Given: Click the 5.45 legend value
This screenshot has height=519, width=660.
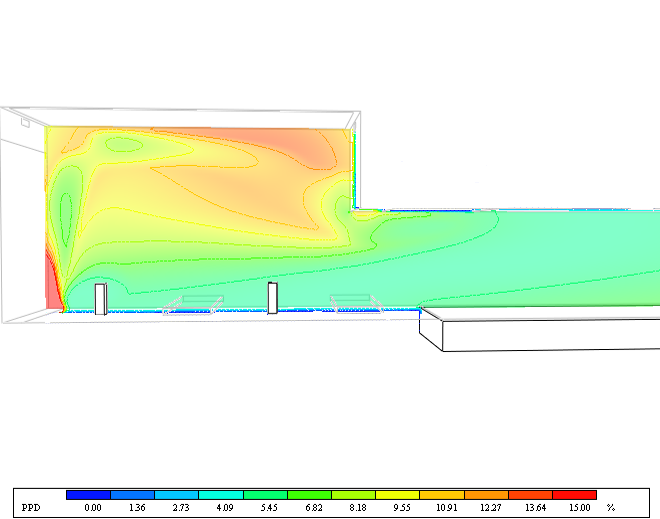Looking at the screenshot, I should pos(269,508).
